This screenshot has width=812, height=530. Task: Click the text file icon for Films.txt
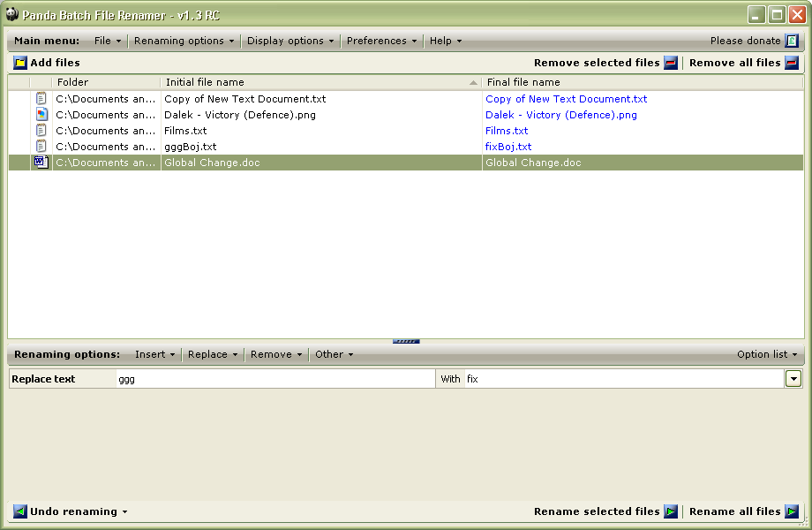pyautogui.click(x=41, y=131)
